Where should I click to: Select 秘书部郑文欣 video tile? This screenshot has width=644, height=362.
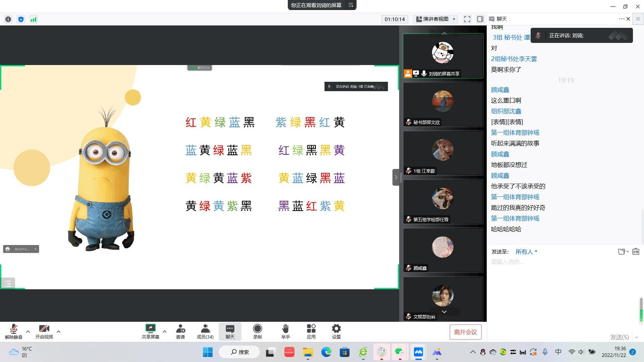[x=443, y=105]
